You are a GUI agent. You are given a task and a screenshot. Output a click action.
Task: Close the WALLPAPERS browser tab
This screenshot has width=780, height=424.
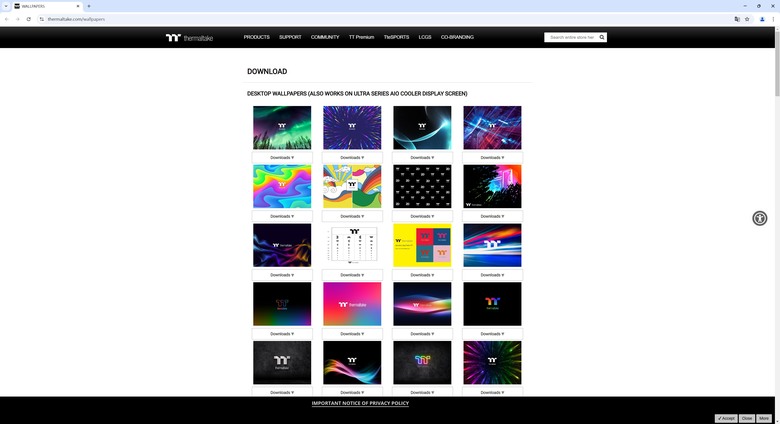coord(78,6)
